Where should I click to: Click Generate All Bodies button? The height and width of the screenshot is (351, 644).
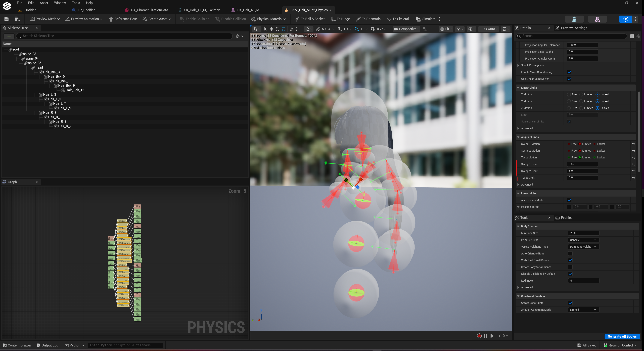coord(622,336)
